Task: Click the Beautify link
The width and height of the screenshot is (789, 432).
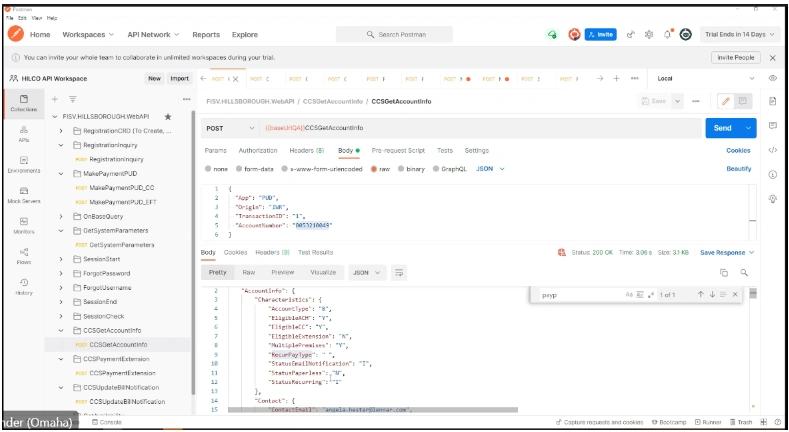Action: point(738,169)
